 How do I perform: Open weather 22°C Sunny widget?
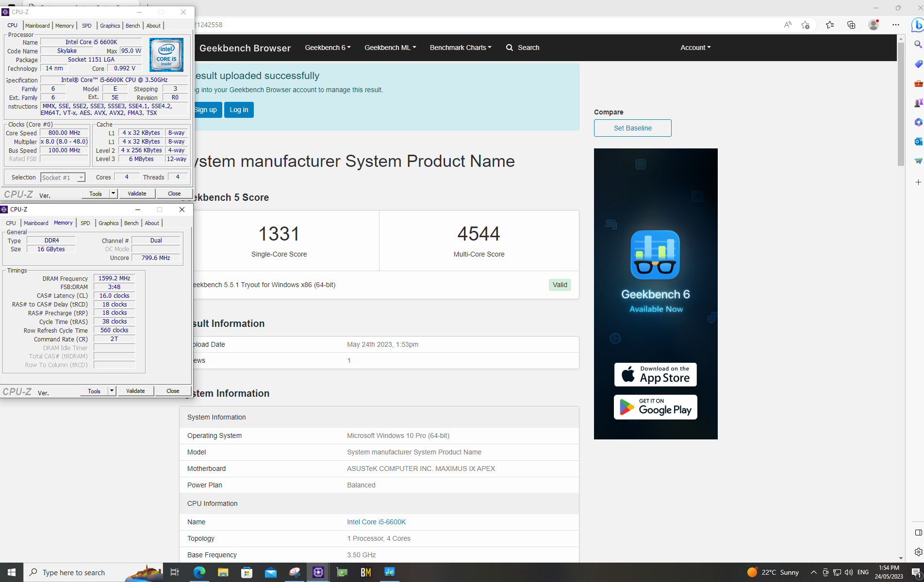tap(774, 572)
